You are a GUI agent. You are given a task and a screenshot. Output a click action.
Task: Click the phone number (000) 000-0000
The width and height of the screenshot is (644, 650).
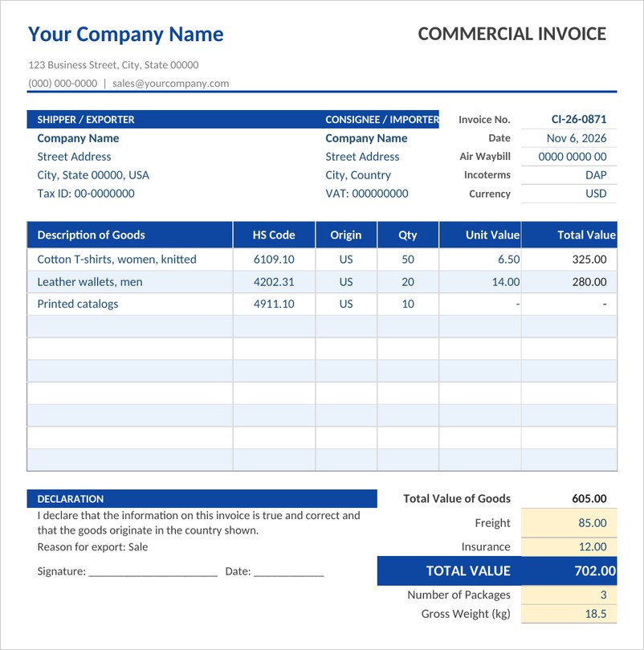click(x=63, y=84)
